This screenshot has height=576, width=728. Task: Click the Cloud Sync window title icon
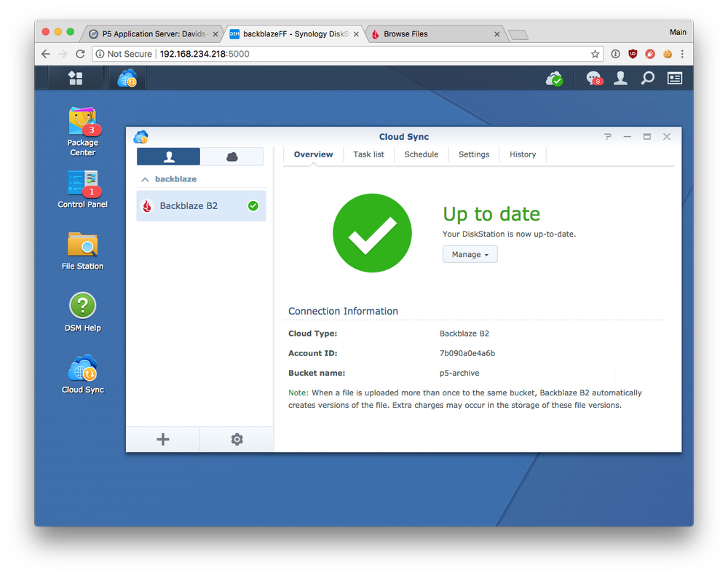point(141,137)
